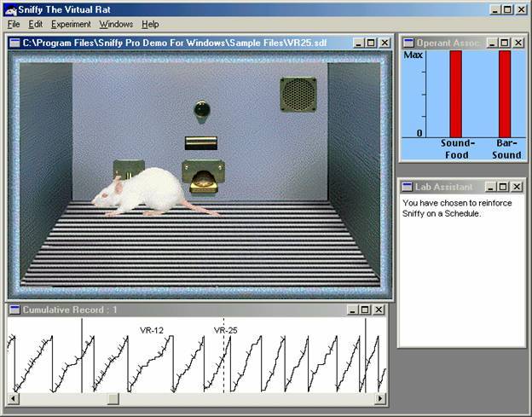The width and height of the screenshot is (532, 417).
Task: Maximize the Lab Assistant window
Action: tap(502, 187)
